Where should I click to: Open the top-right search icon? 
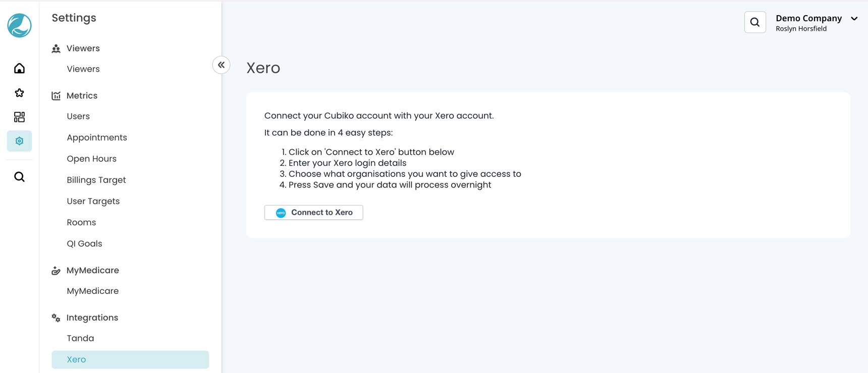point(755,22)
